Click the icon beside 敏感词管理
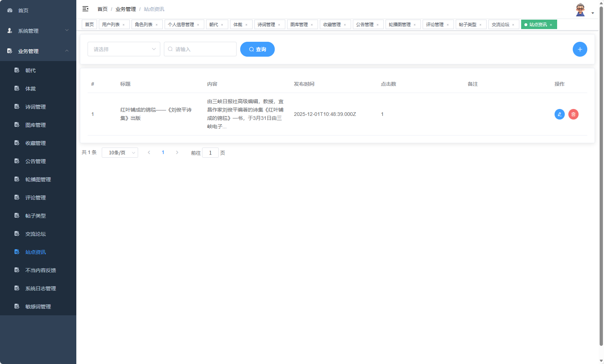Image resolution: width=604 pixels, height=364 pixels. pos(17,306)
